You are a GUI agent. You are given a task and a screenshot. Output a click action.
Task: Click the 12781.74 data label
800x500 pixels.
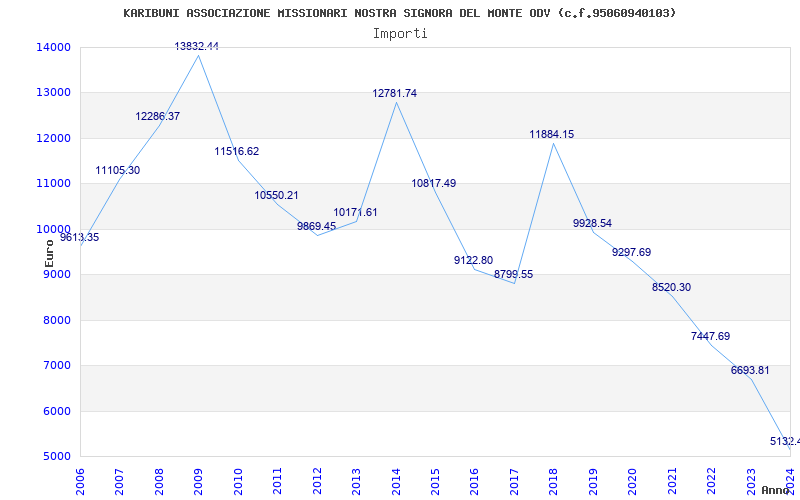[x=395, y=93]
